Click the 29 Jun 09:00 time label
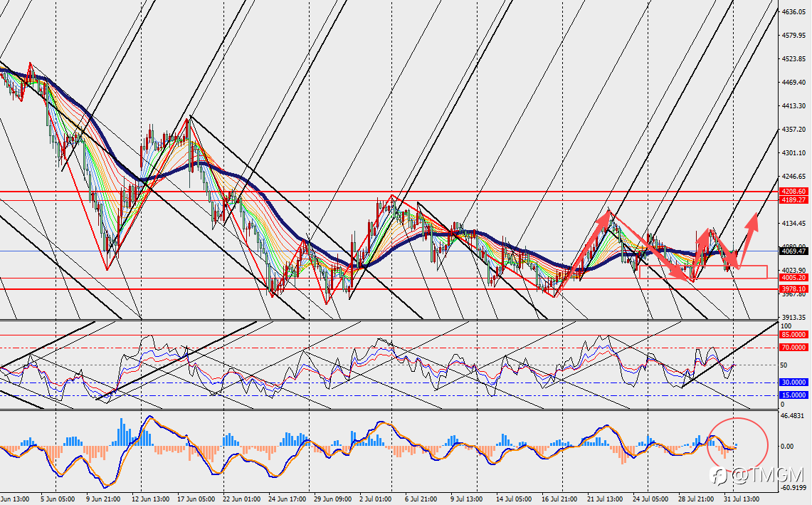 (333, 499)
